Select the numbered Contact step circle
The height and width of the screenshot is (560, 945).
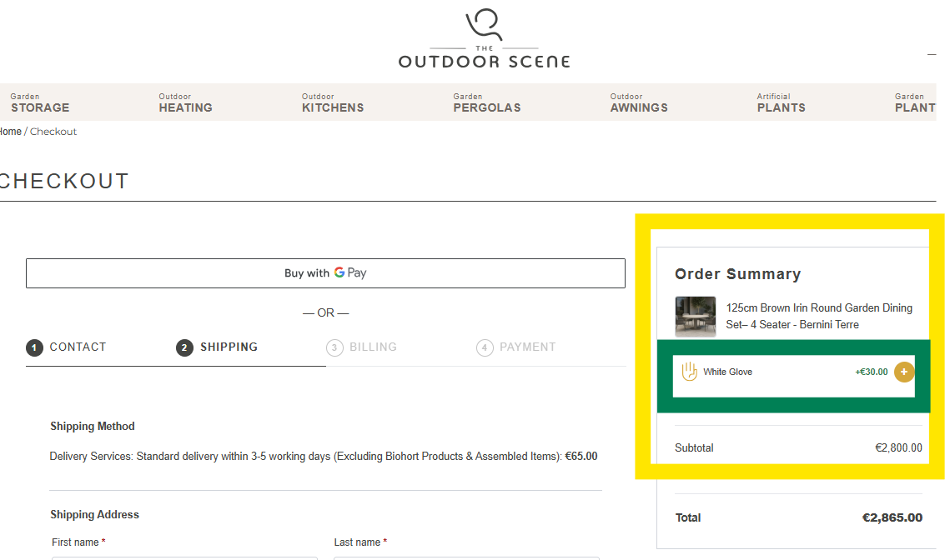coord(35,347)
